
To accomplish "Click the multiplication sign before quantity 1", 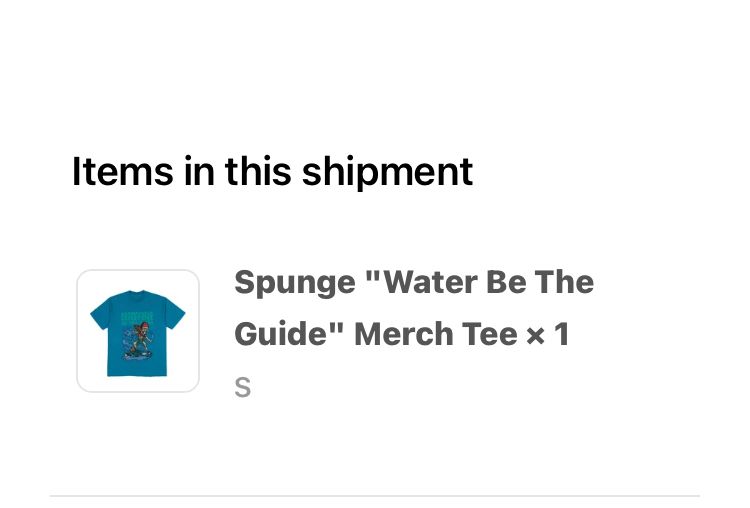I will click(536, 335).
